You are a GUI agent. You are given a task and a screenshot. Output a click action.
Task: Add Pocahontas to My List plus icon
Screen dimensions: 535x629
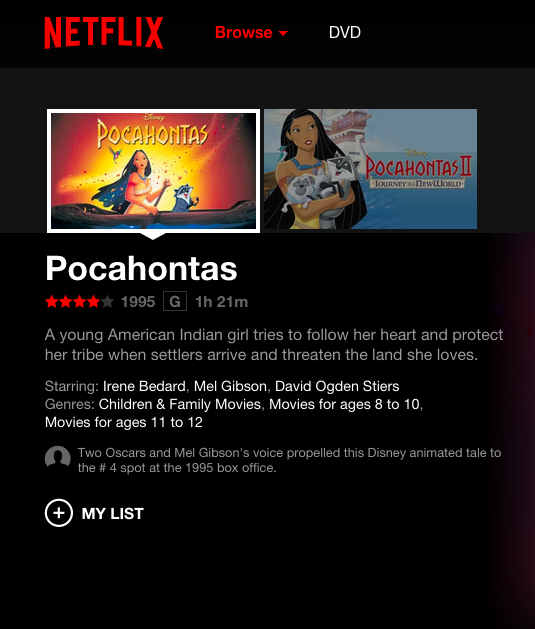59,513
